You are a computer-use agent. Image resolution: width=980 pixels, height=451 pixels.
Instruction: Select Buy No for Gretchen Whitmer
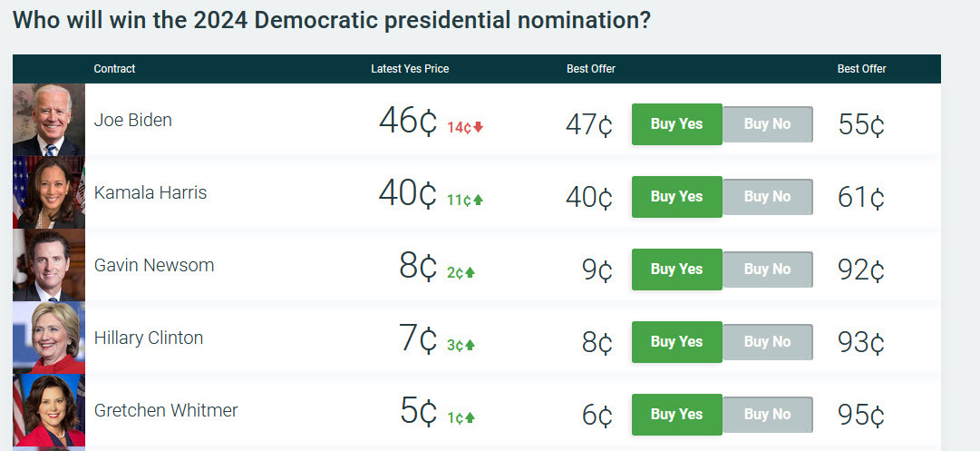767,415
